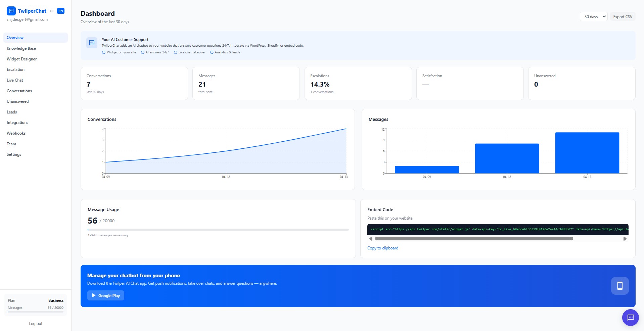Click the phone icon in mobile banner
The image size is (644, 331).
620,286
